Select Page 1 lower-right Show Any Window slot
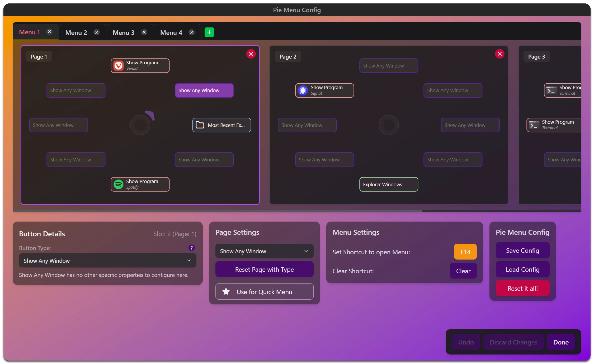 pyautogui.click(x=204, y=160)
